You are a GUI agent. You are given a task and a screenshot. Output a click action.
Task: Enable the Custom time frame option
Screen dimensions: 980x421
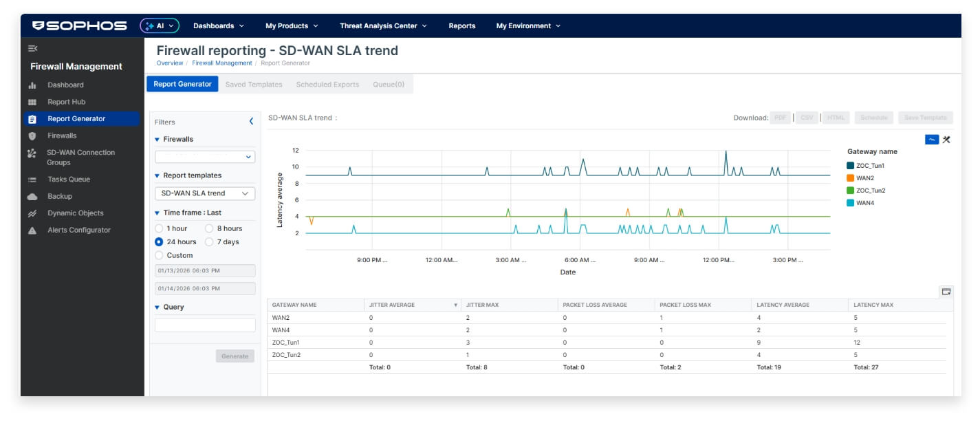pyautogui.click(x=160, y=255)
